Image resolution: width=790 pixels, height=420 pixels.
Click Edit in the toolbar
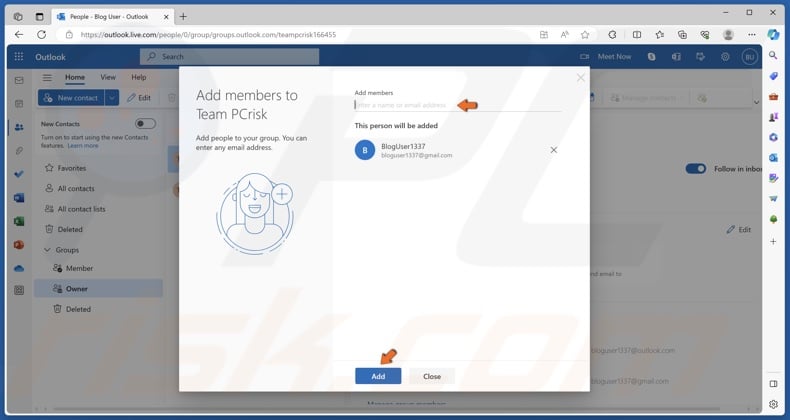(x=139, y=98)
